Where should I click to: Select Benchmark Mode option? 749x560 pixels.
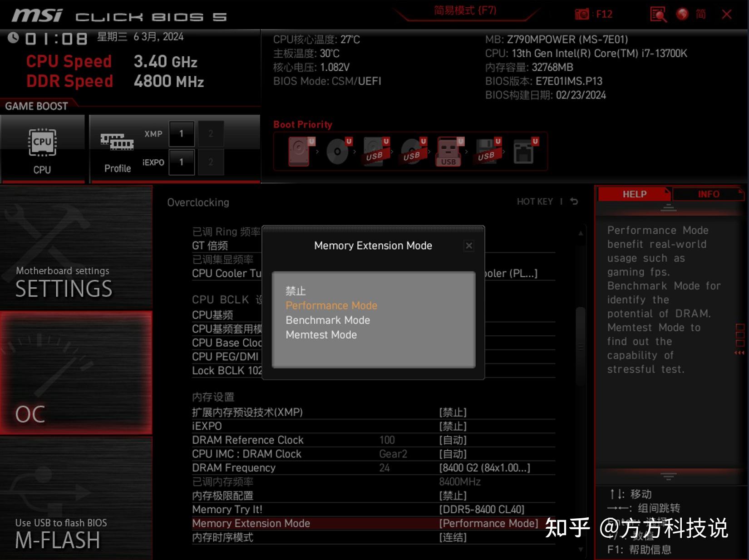[328, 320]
